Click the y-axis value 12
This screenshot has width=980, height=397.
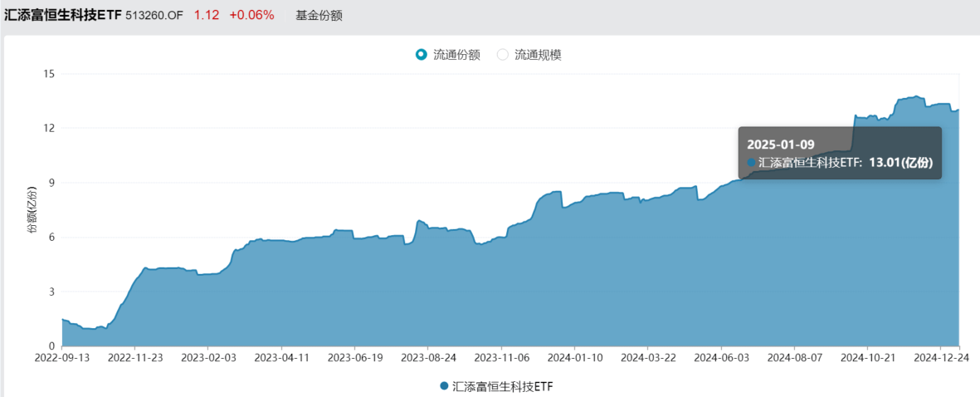click(50, 128)
